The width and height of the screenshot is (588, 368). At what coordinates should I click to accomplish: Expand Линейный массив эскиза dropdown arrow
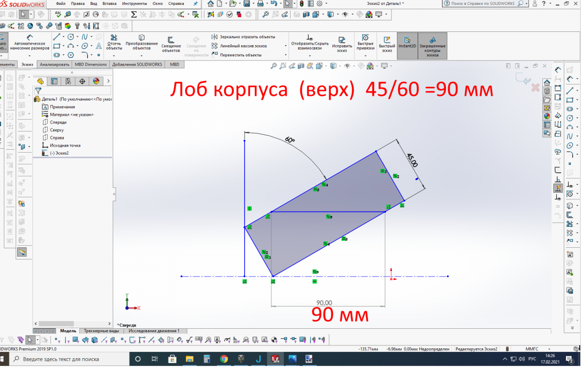tap(286, 46)
